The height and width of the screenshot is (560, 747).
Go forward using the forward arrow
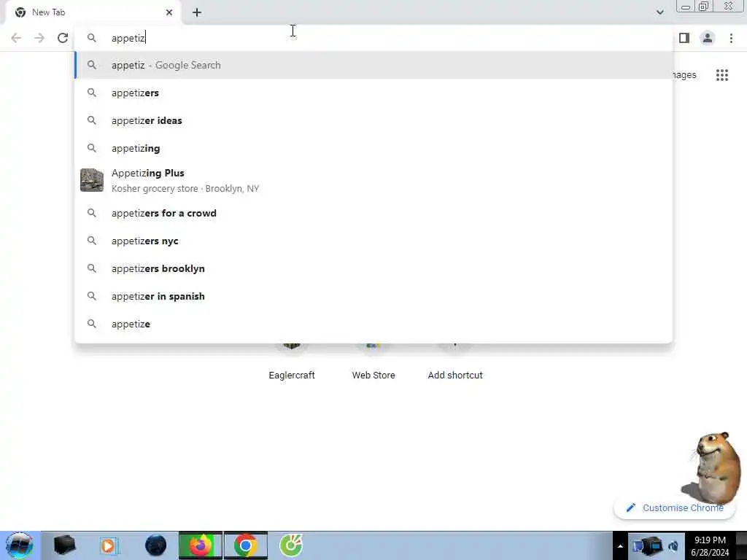(x=39, y=38)
